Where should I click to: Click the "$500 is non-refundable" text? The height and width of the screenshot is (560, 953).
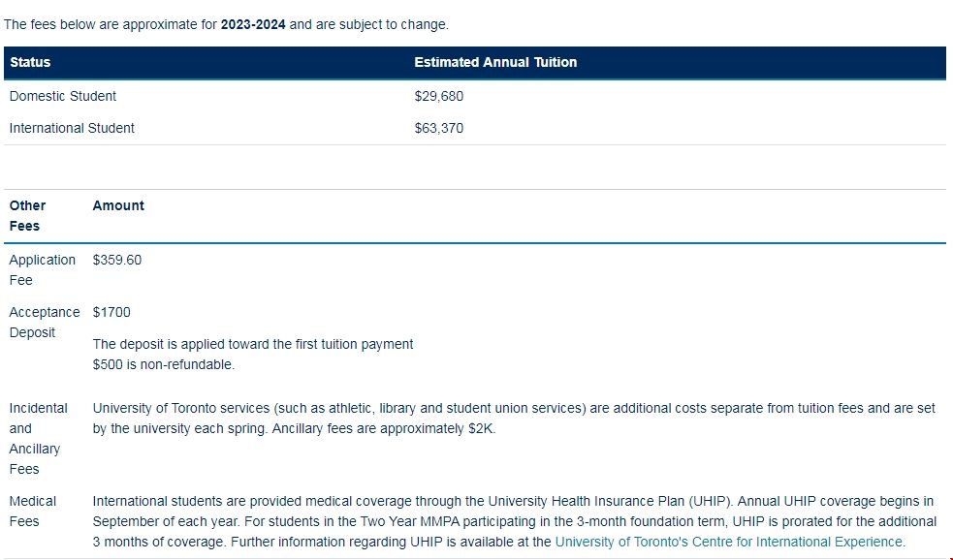coord(164,365)
